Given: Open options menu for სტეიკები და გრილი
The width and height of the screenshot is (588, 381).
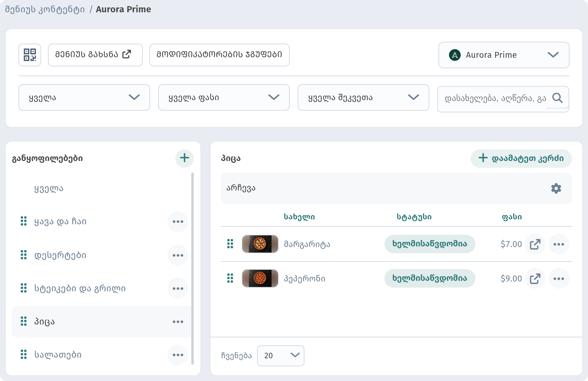Looking at the screenshot, I should pyautogui.click(x=178, y=289).
